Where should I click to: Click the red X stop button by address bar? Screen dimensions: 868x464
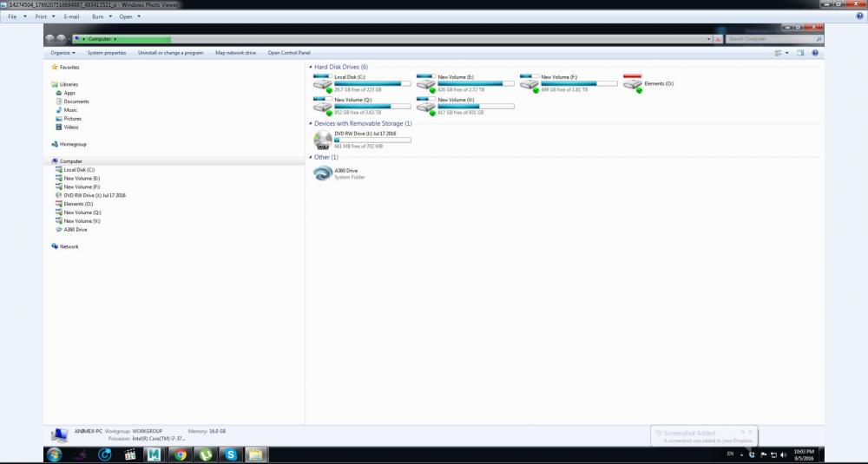(718, 39)
